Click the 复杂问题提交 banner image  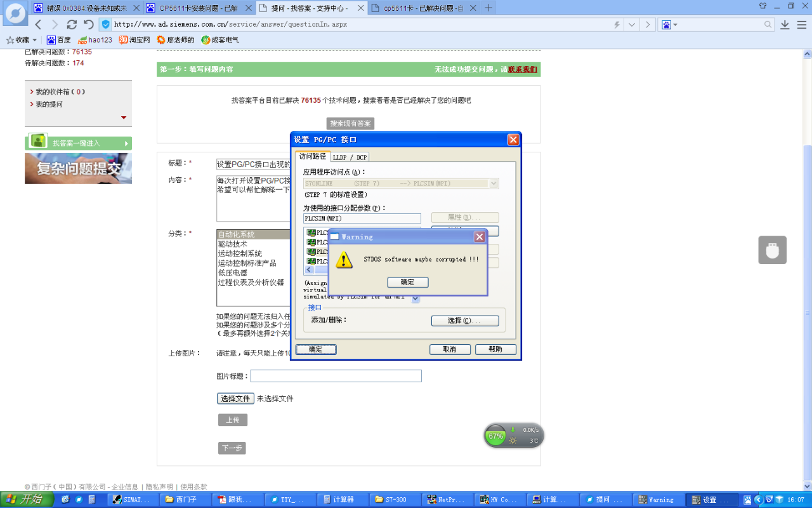click(78, 168)
